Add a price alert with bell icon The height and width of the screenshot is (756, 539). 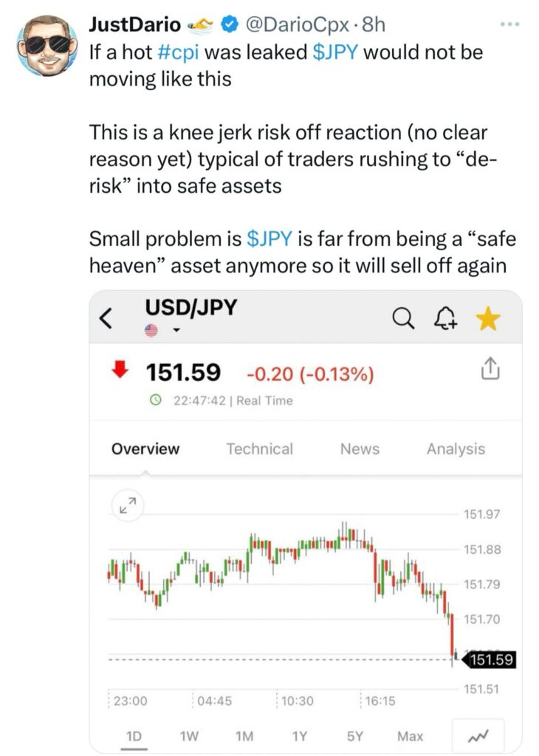point(447,319)
